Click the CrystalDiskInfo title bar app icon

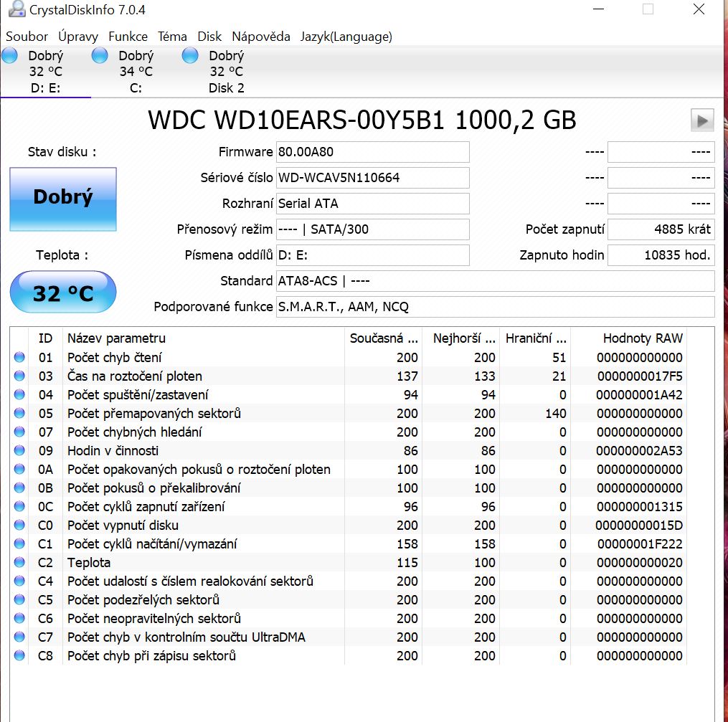pyautogui.click(x=14, y=10)
